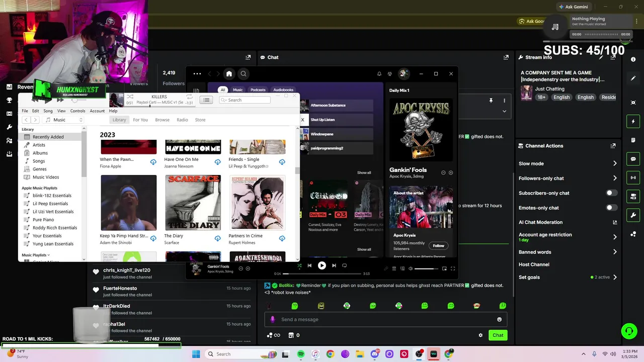Open iTunes Controls menu

click(77, 111)
